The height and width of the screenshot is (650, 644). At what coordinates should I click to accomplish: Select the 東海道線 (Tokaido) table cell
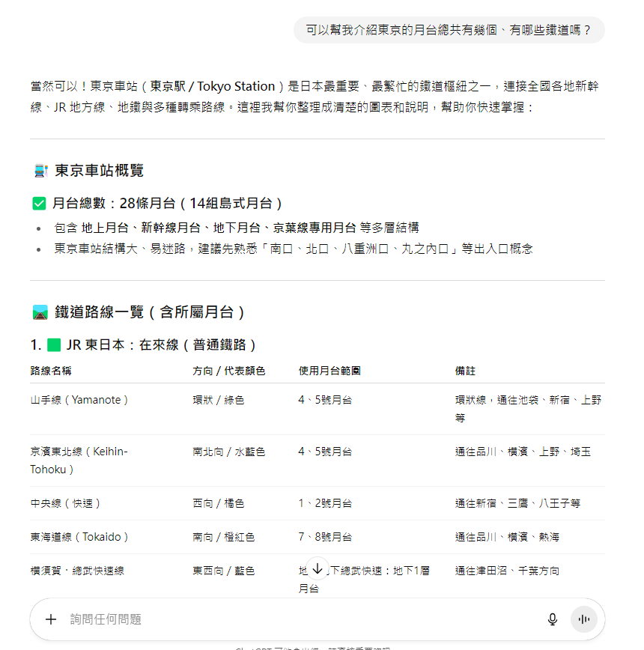click(x=79, y=537)
